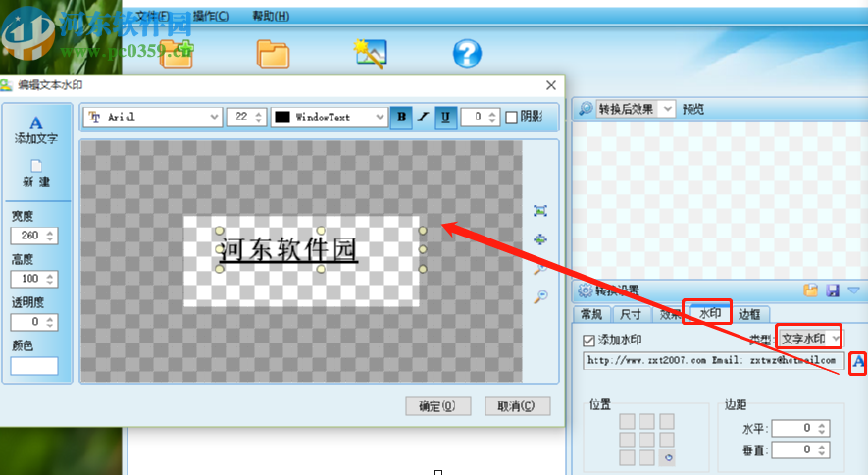Screen dimensions: 868x475
Task: Click the 预览 label in the preview header
Action: coord(693,109)
